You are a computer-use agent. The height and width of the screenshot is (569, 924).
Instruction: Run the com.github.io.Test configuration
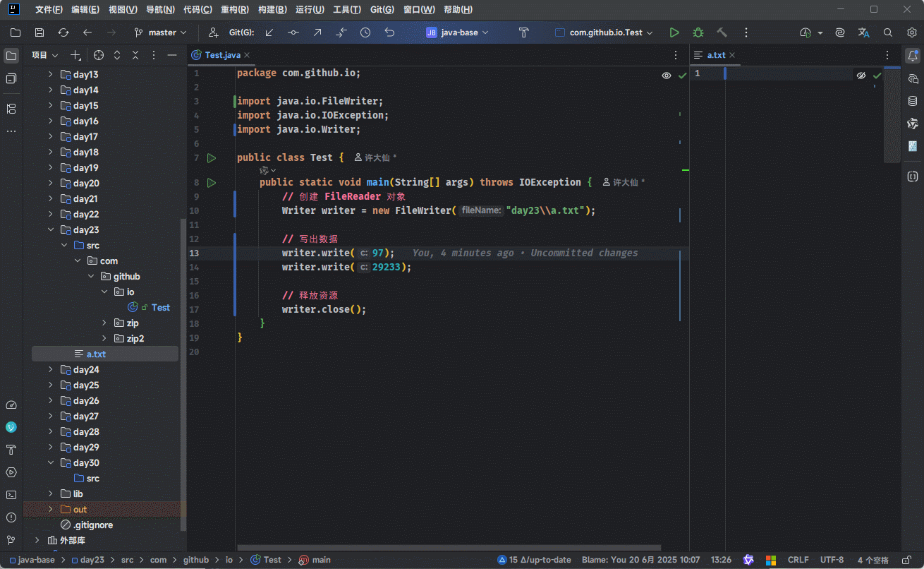(x=674, y=32)
